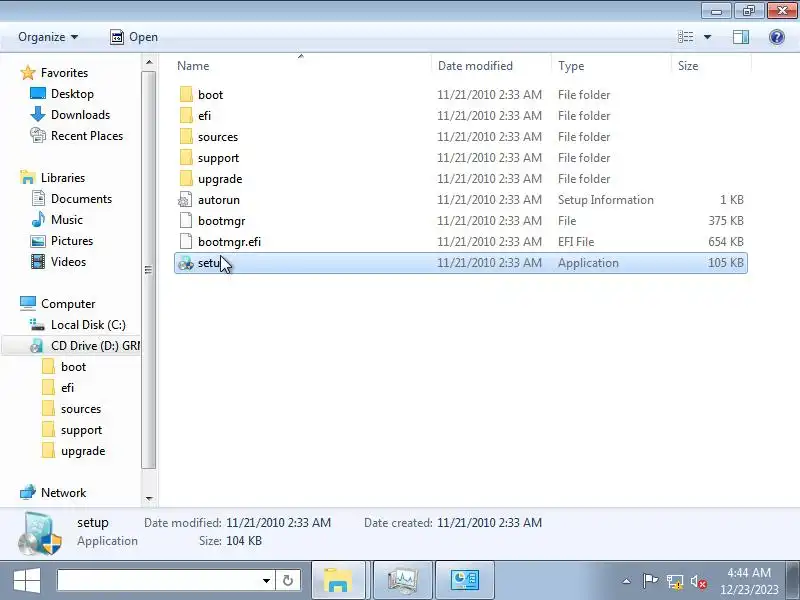This screenshot has width=800, height=600.
Task: Click navigation pane scrollbar up arrow
Action: 149,62
